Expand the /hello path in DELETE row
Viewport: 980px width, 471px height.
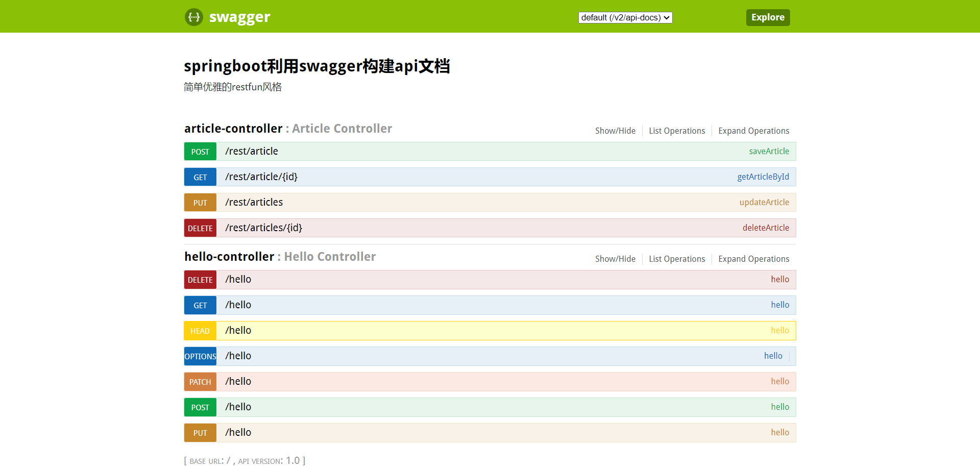point(238,279)
